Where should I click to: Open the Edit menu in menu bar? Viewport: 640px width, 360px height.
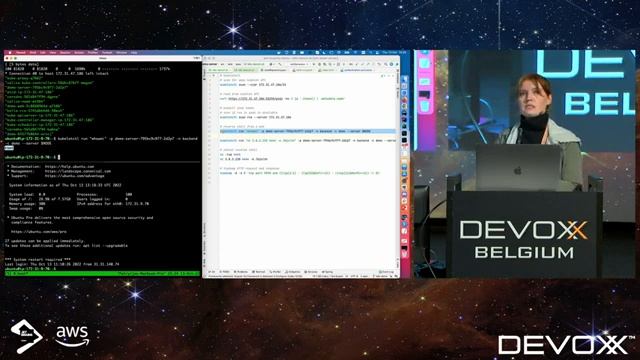pyautogui.click(x=43, y=53)
